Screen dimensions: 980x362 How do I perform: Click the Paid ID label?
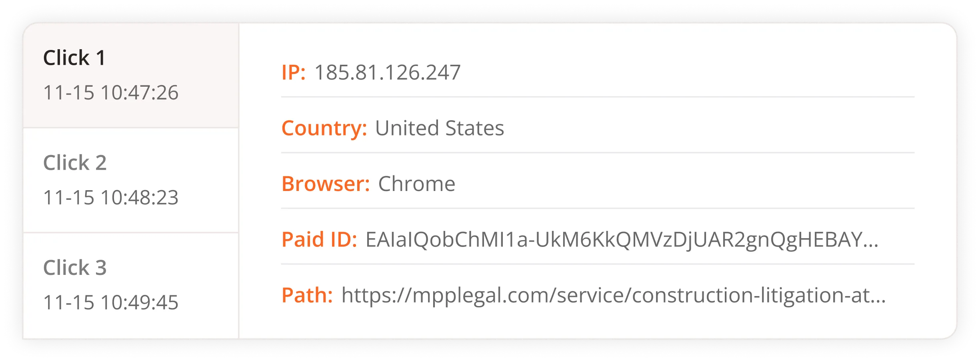coord(319,240)
